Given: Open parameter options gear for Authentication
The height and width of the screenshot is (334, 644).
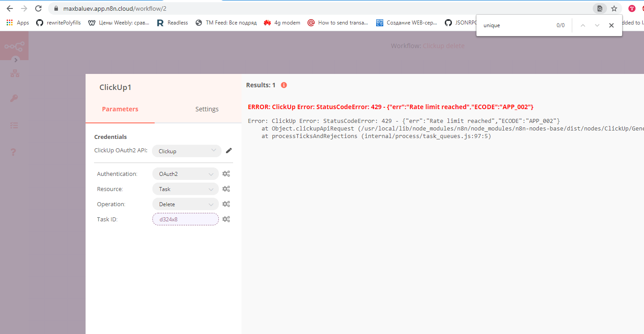Looking at the screenshot, I should 226,174.
